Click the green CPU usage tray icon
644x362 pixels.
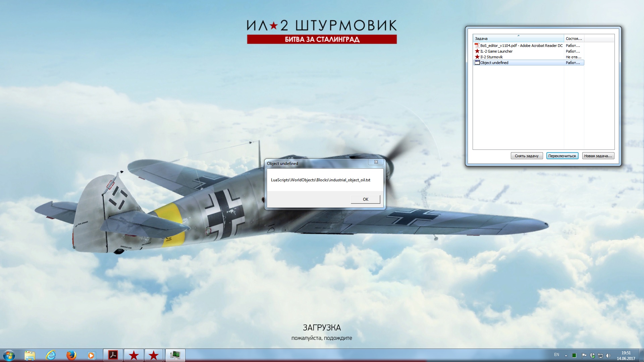coord(574,356)
